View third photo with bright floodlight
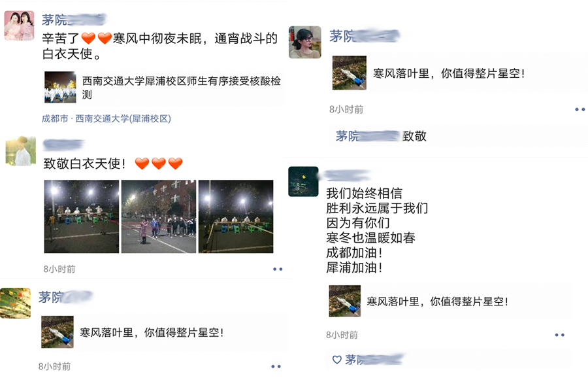 (x=236, y=216)
